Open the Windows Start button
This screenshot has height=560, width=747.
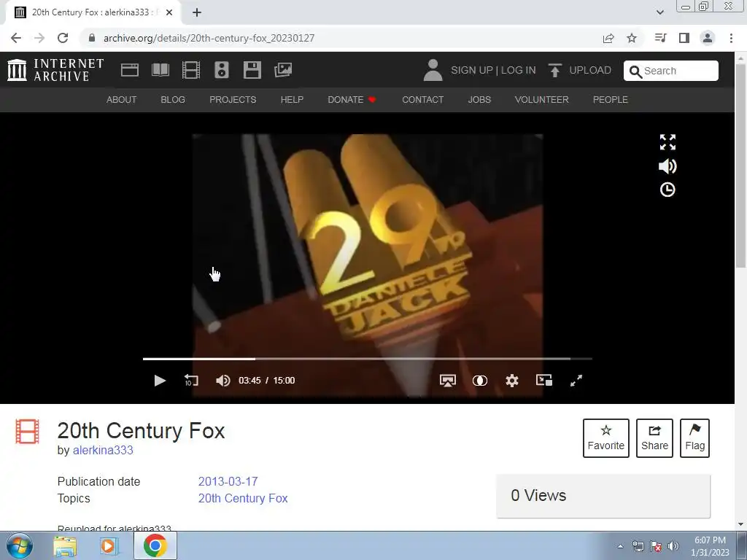click(19, 545)
